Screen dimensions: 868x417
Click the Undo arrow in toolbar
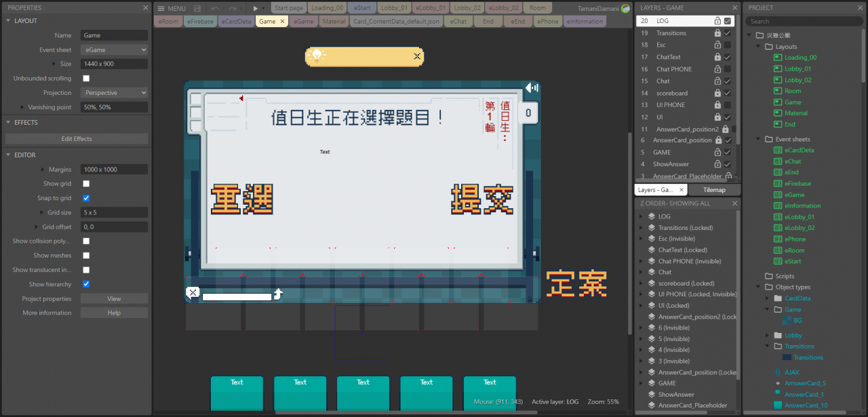click(215, 8)
